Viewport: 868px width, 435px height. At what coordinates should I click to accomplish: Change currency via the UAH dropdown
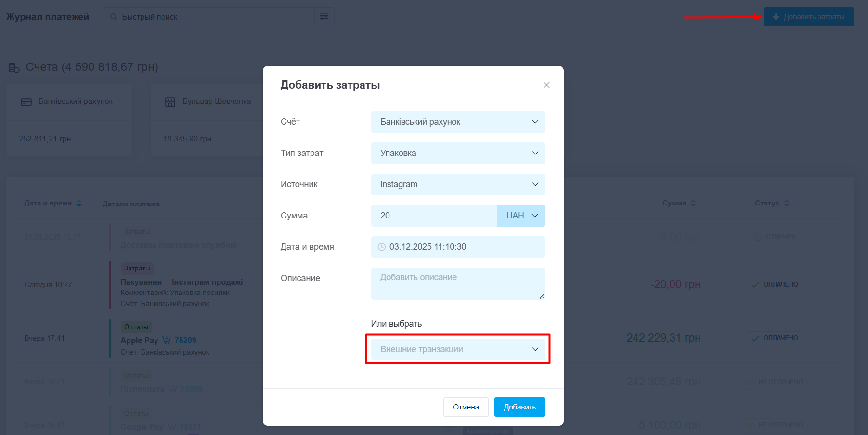tap(521, 216)
